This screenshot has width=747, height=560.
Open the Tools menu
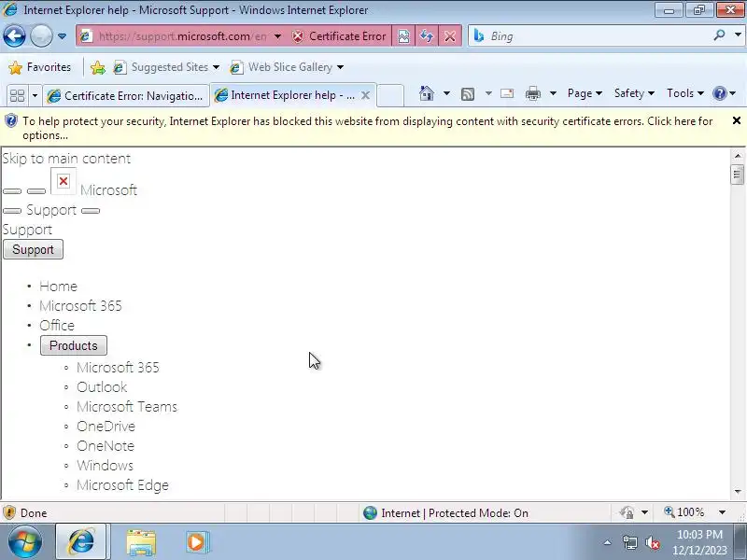685,93
